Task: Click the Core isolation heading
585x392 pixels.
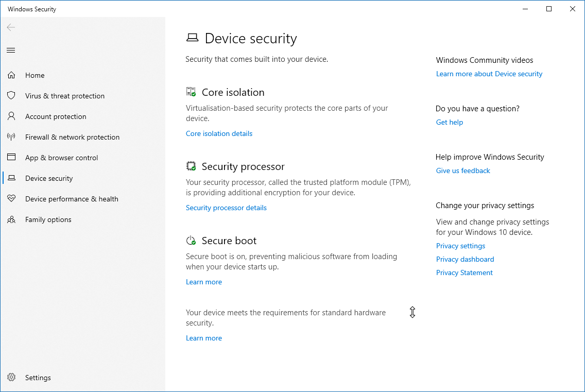Action: pos(233,92)
